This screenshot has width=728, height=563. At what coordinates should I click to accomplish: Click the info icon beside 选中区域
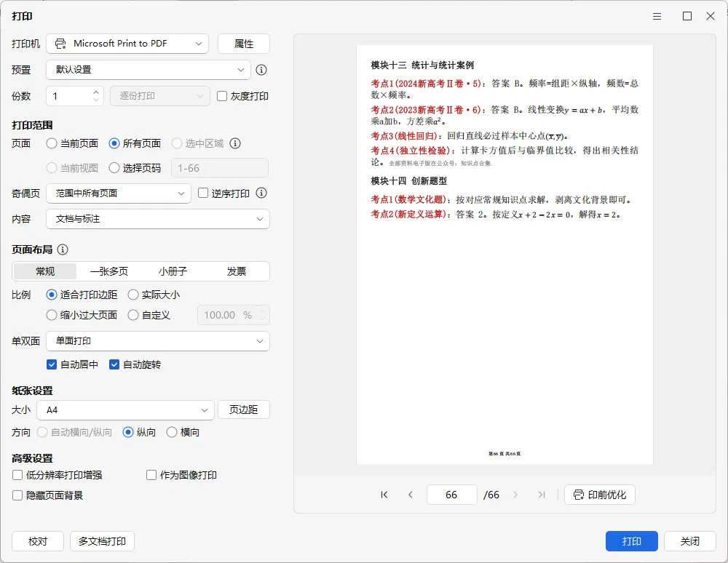(x=235, y=143)
